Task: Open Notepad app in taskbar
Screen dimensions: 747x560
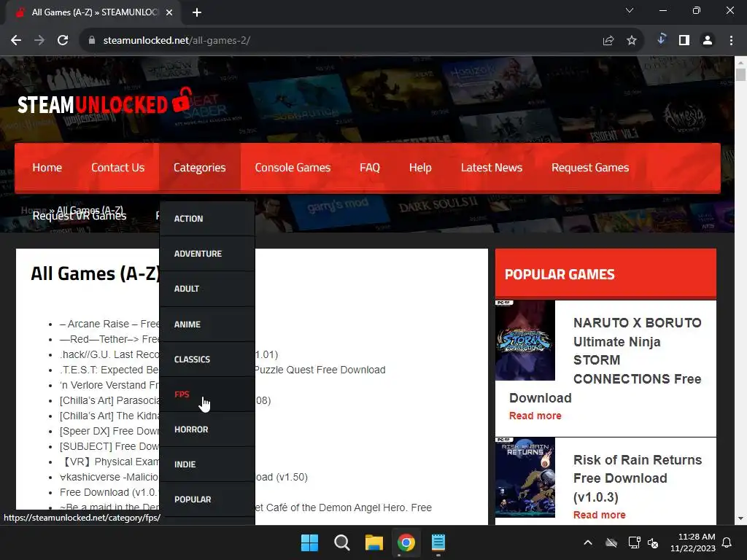Action: pos(438,542)
